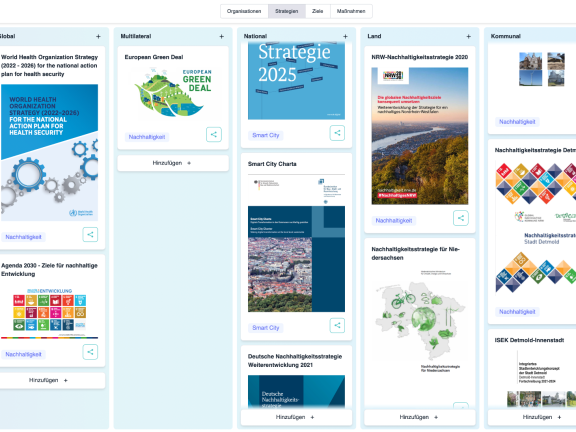Screen dimensions: 576x432
Task: Open Nachhaltigkeitsstrategie Detmold cover image
Action: click(536, 228)
